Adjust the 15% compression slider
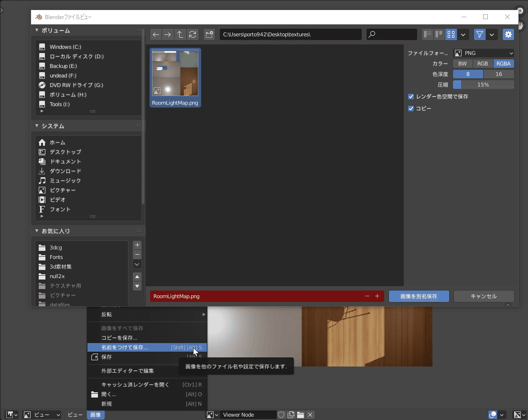This screenshot has width=528, height=420. pos(484,85)
